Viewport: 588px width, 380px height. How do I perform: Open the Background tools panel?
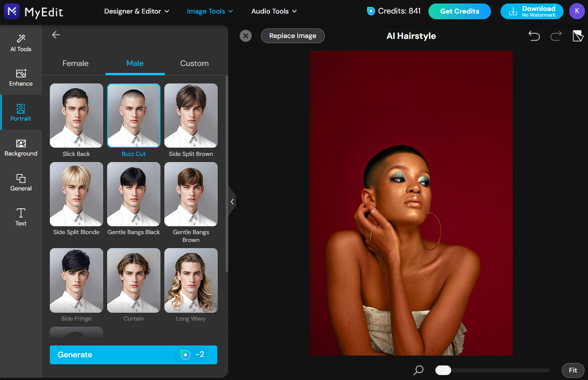(x=21, y=147)
